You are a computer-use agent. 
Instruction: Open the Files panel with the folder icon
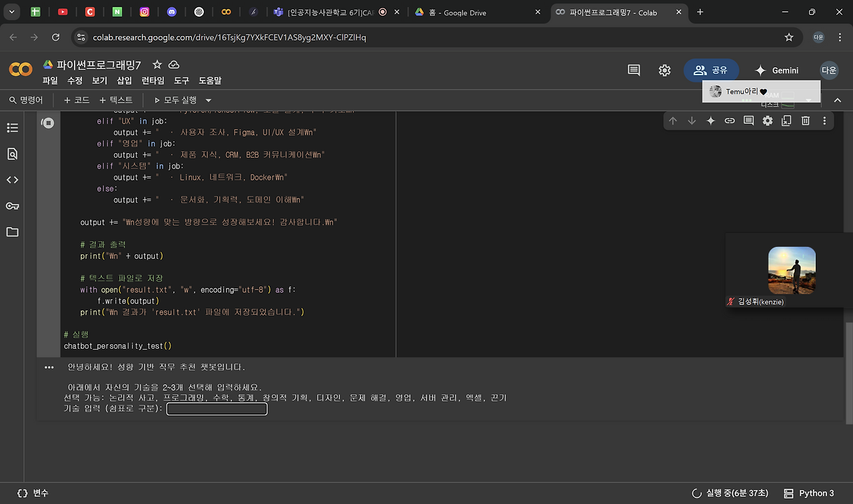click(13, 232)
